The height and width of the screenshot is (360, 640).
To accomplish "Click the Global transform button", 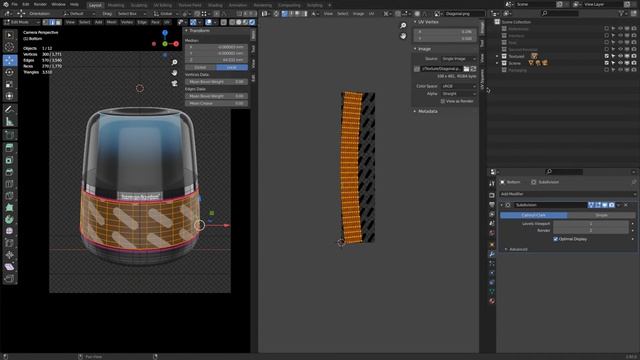I will [200, 67].
